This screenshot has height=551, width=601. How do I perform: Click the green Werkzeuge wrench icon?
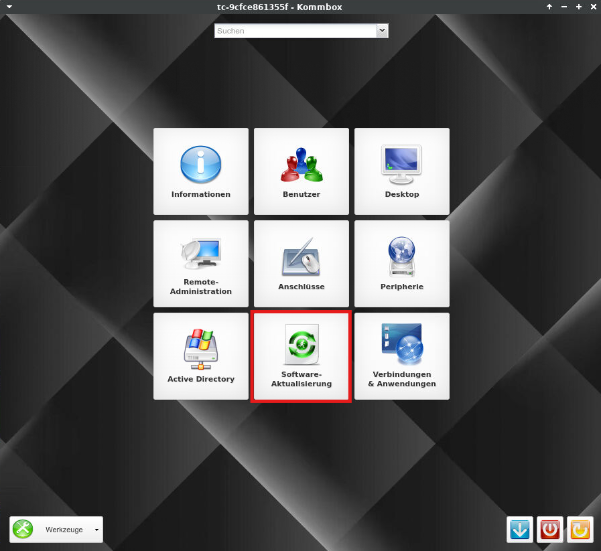25,529
